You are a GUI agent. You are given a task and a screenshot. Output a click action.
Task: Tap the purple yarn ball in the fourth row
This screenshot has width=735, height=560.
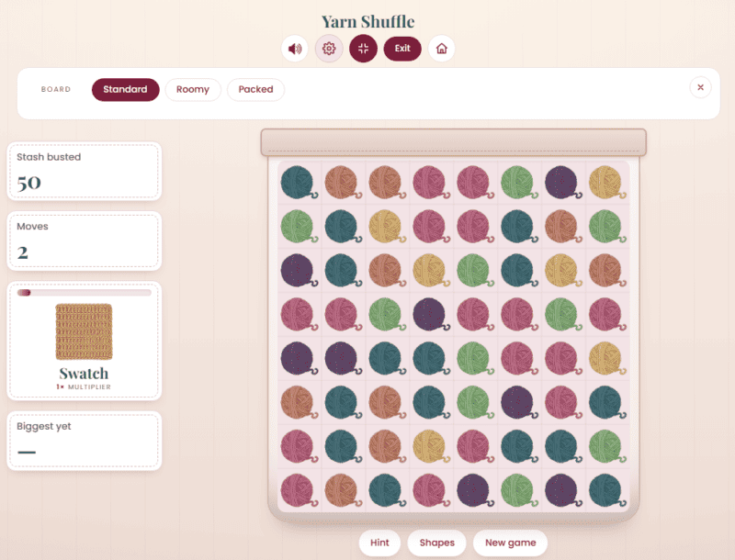coord(430,315)
